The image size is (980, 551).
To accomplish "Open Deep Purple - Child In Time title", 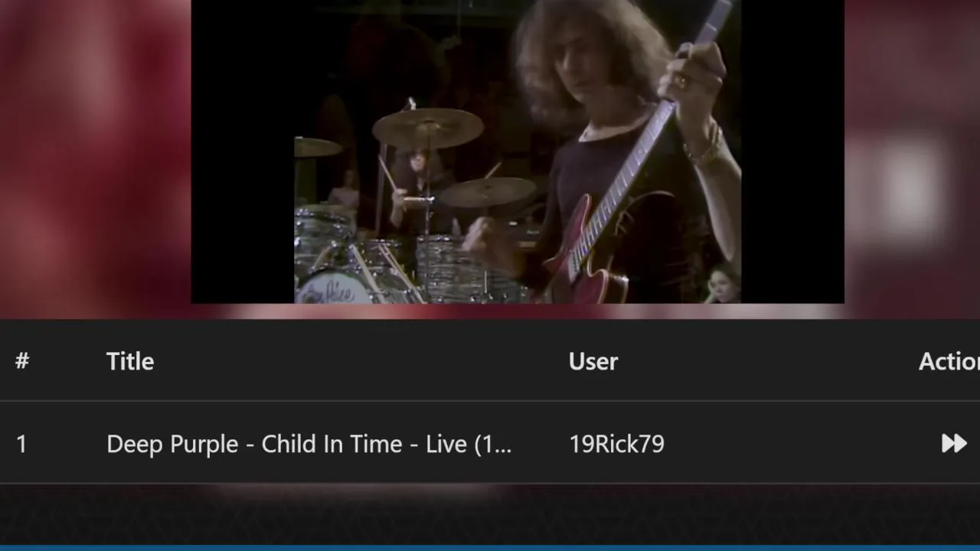I will [x=309, y=444].
